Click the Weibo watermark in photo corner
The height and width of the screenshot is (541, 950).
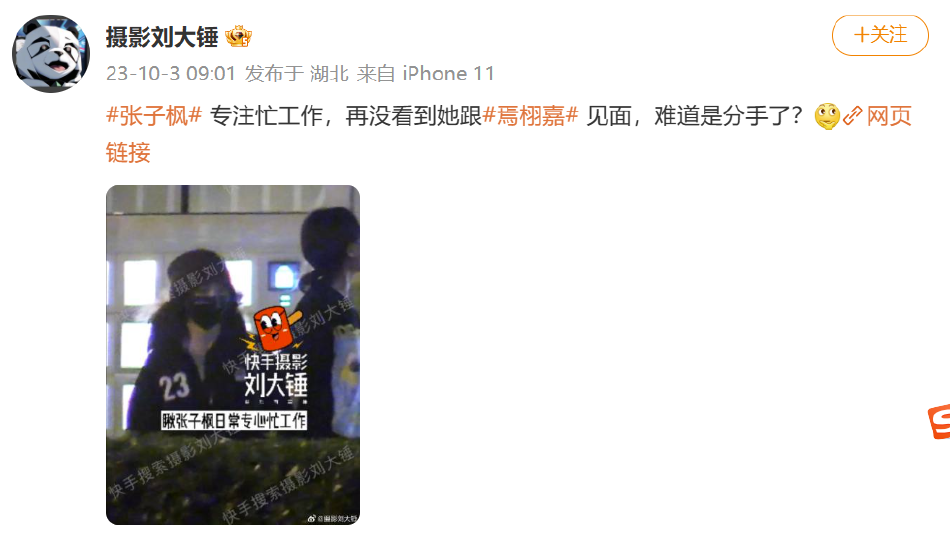point(333,518)
